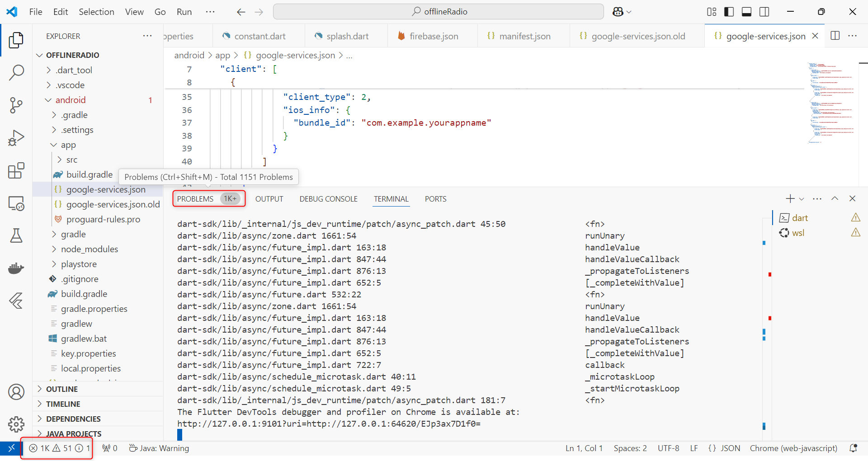Open the Manage gear icon
The height and width of the screenshot is (461, 868).
point(16,424)
